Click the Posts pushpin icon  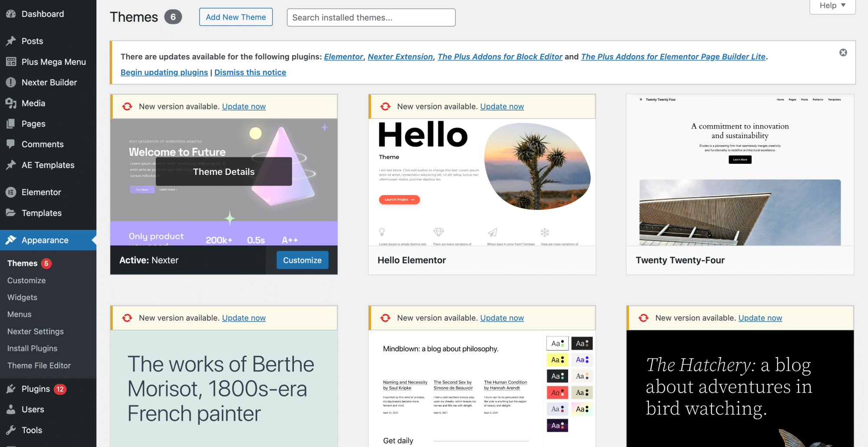11,41
